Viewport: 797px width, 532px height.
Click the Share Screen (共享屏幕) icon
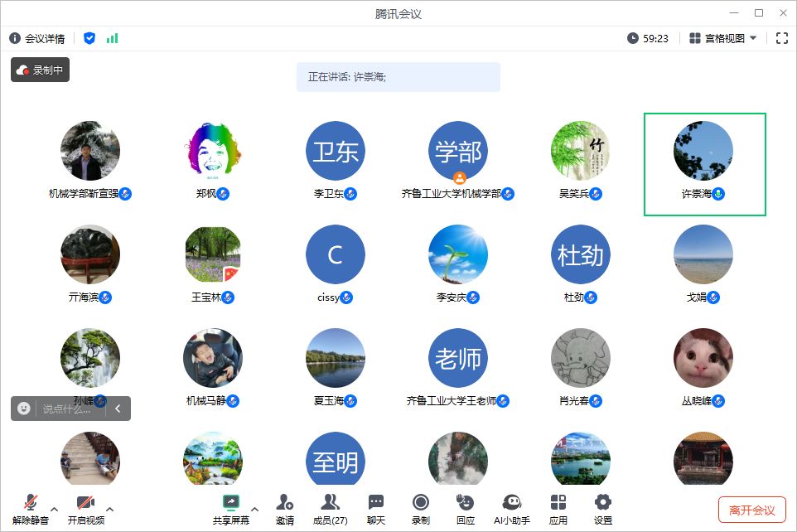(231, 502)
